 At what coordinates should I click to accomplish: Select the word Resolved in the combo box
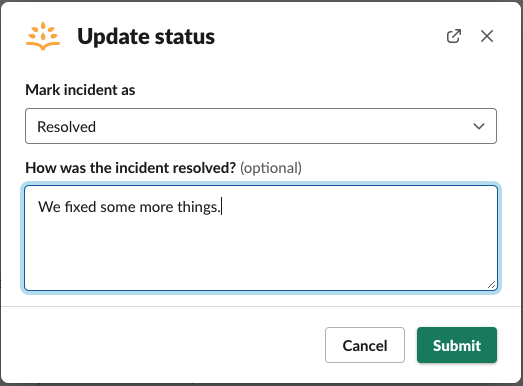coord(66,127)
